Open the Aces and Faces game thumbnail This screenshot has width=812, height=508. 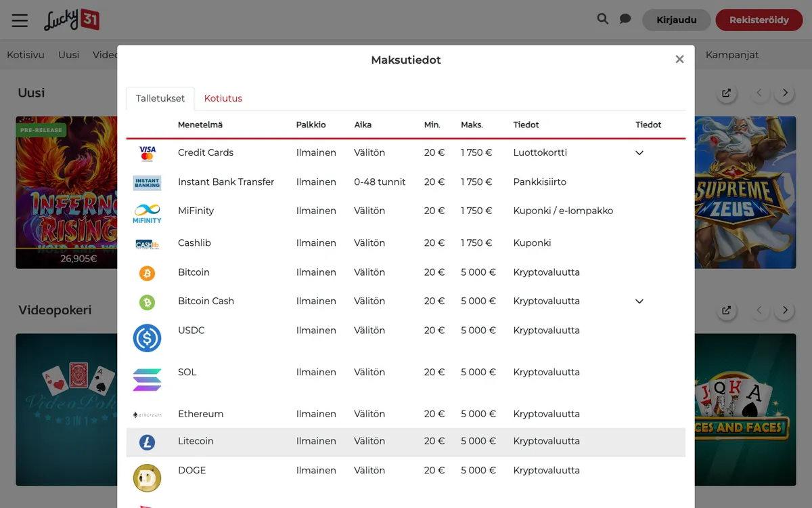[745, 409]
